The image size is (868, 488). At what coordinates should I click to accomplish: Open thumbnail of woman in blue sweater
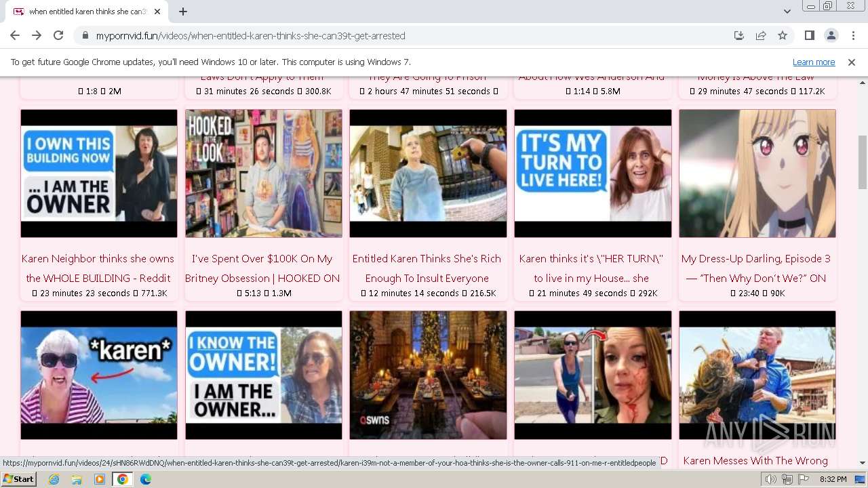pos(428,174)
